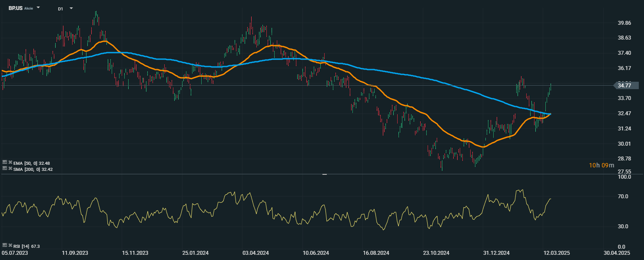Click where EMA and SMA lines cross
The image size is (644, 260).
tap(550, 114)
